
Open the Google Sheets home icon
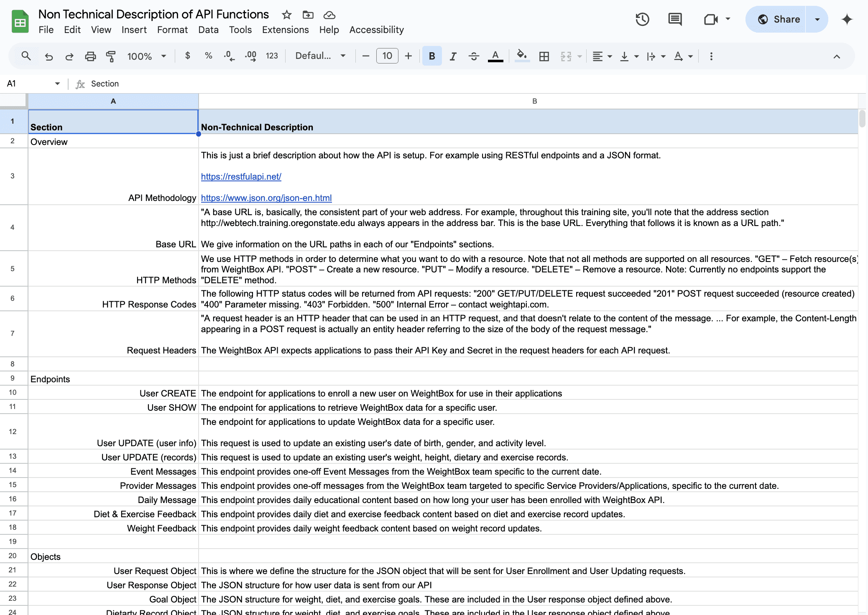[20, 21]
